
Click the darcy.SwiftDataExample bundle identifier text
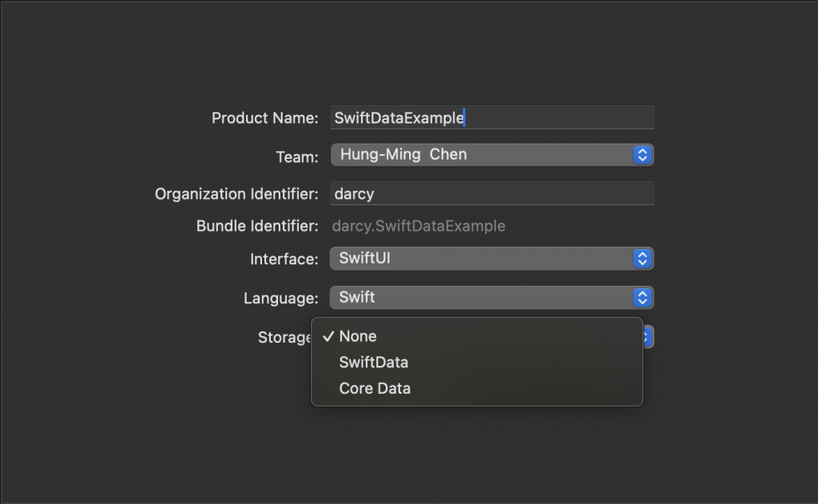tap(419, 226)
